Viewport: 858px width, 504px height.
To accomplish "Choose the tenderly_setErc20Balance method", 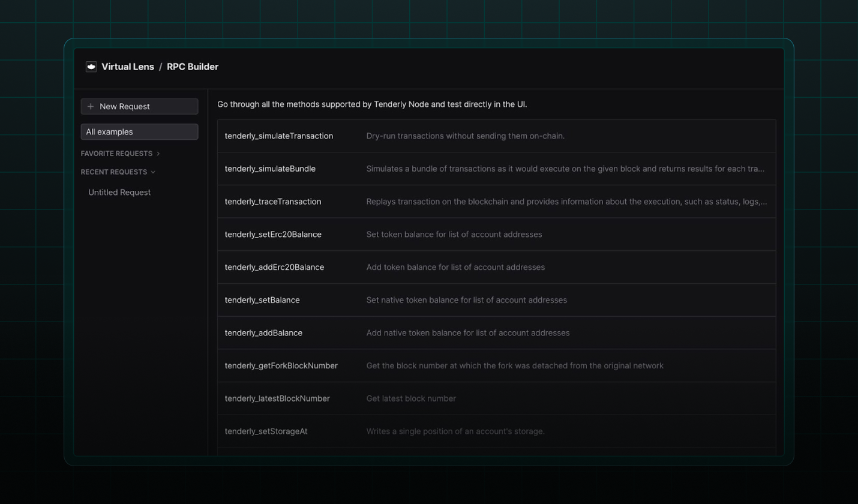I will click(273, 235).
